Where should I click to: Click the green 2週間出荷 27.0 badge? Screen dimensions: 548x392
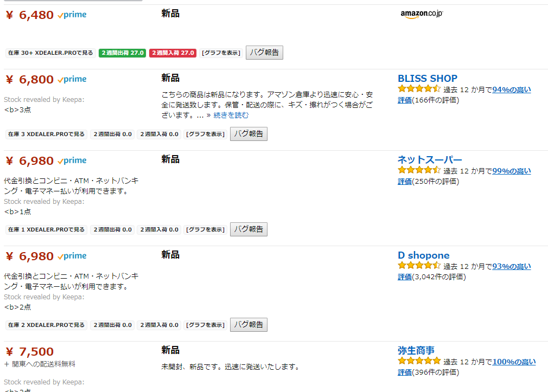(x=122, y=53)
